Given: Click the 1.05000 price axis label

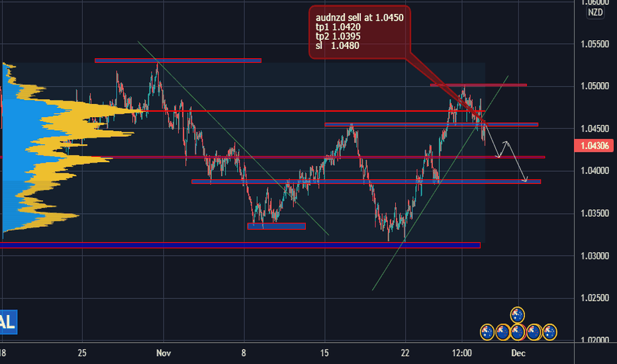Looking at the screenshot, I should click(x=594, y=86).
